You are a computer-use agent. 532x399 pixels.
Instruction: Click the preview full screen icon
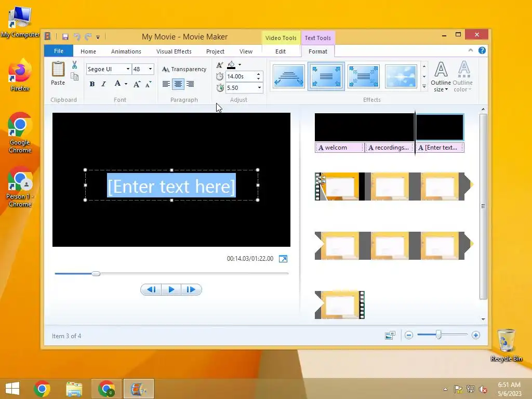pyautogui.click(x=283, y=259)
